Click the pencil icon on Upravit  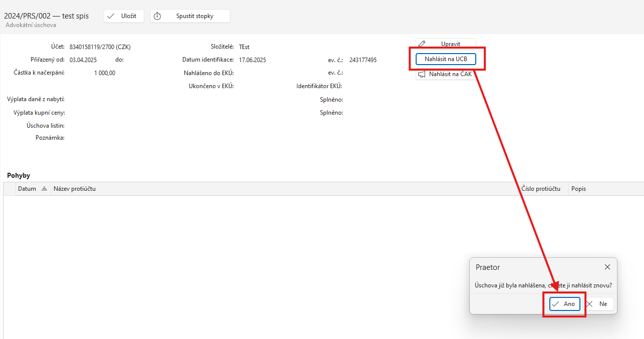click(x=422, y=44)
